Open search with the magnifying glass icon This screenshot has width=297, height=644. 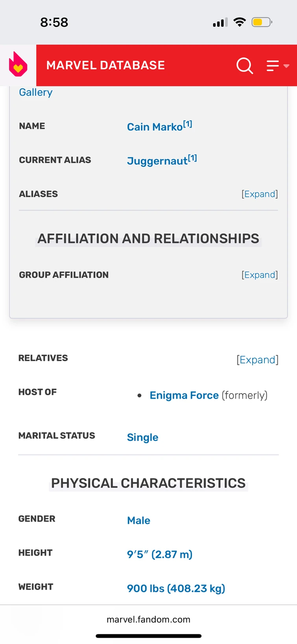click(244, 65)
